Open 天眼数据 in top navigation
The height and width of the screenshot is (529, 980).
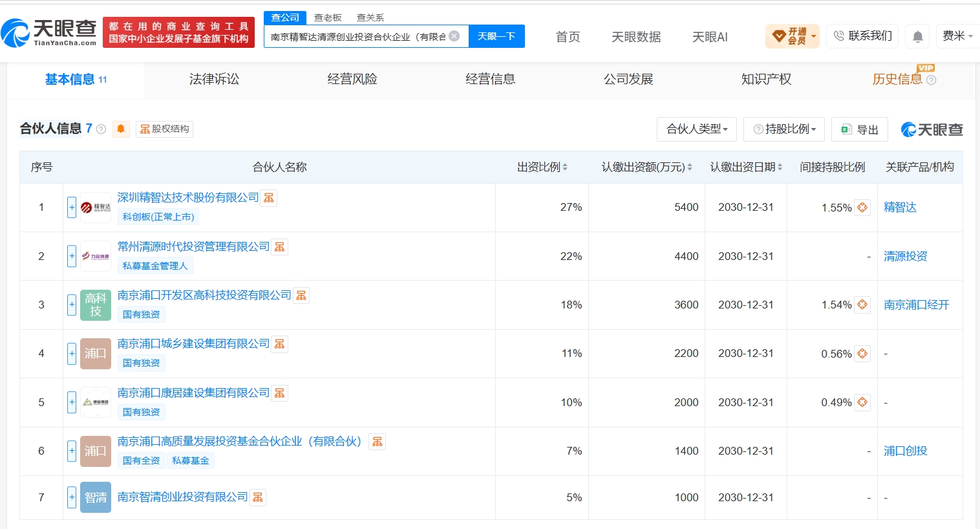pyautogui.click(x=636, y=37)
